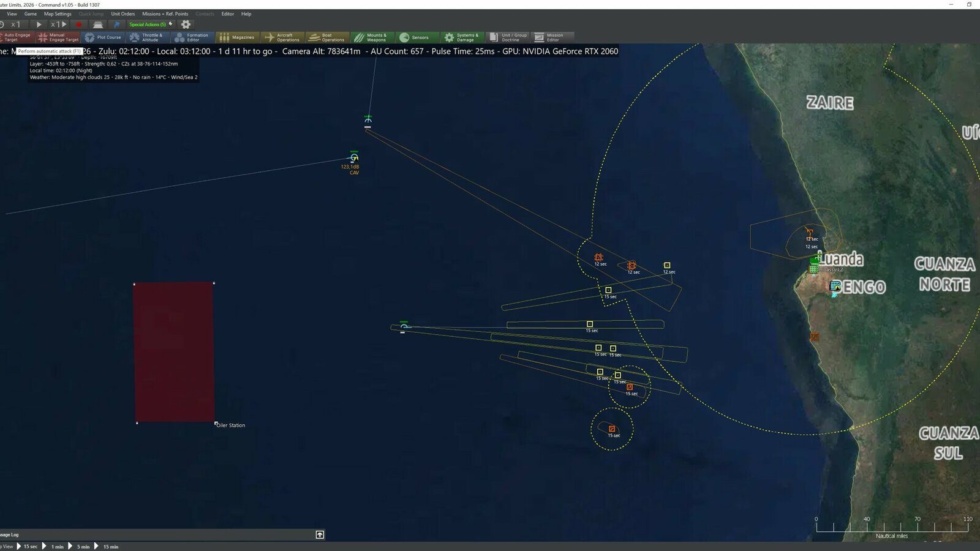Select the unit icon beside the BENGO label
980x551 pixels.
click(835, 286)
